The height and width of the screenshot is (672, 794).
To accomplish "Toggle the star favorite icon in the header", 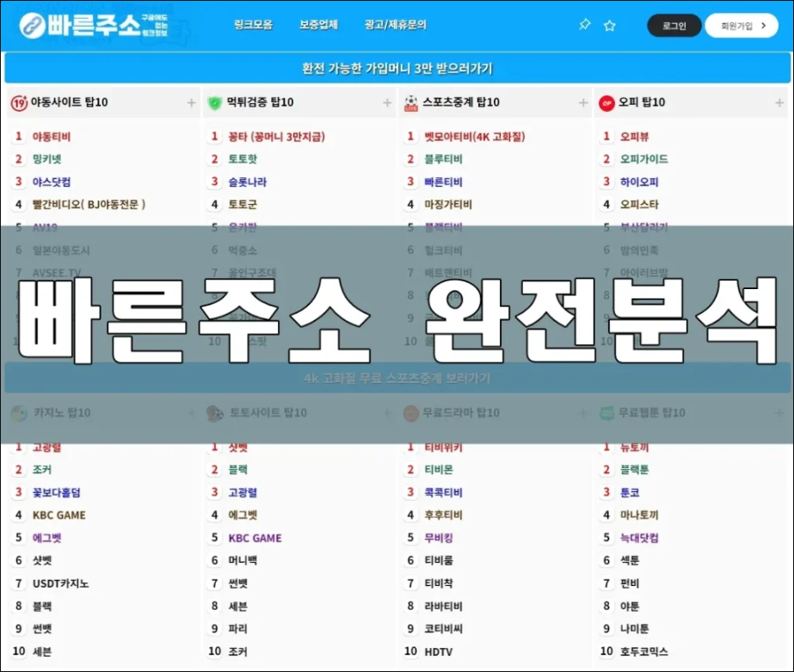I will 609,26.
